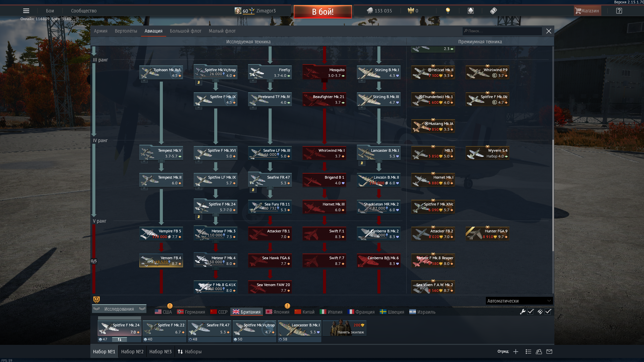Viewport: 644px width, 362px height.
Task: Add a squad member with the plus icon
Action: tap(516, 352)
